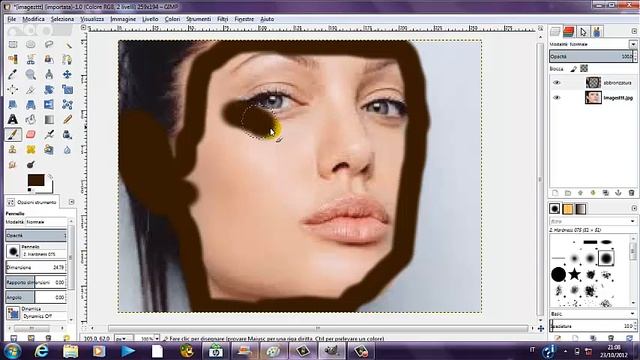
Task: Create a new layer
Action: coord(555,193)
